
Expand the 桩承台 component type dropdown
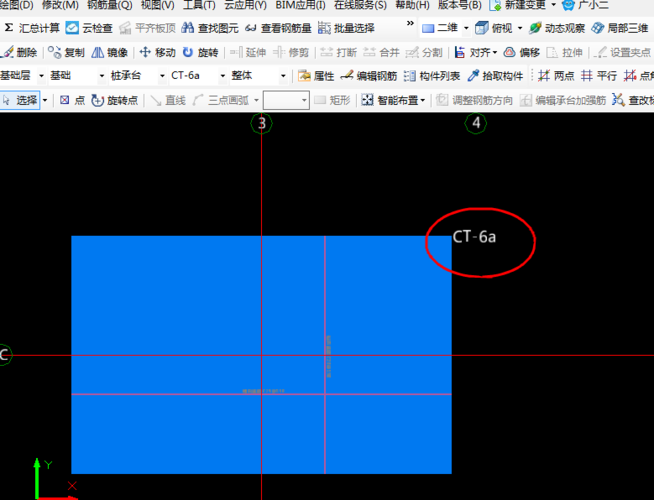point(162,76)
